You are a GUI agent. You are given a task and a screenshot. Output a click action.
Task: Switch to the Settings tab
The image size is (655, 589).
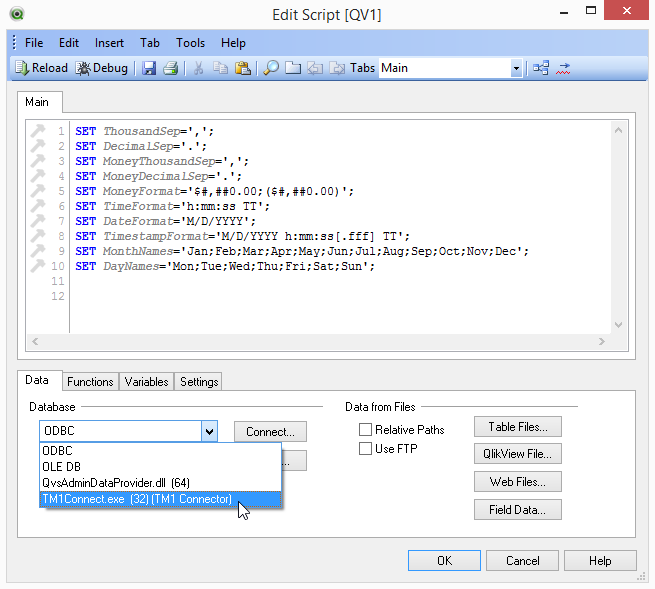click(x=199, y=382)
